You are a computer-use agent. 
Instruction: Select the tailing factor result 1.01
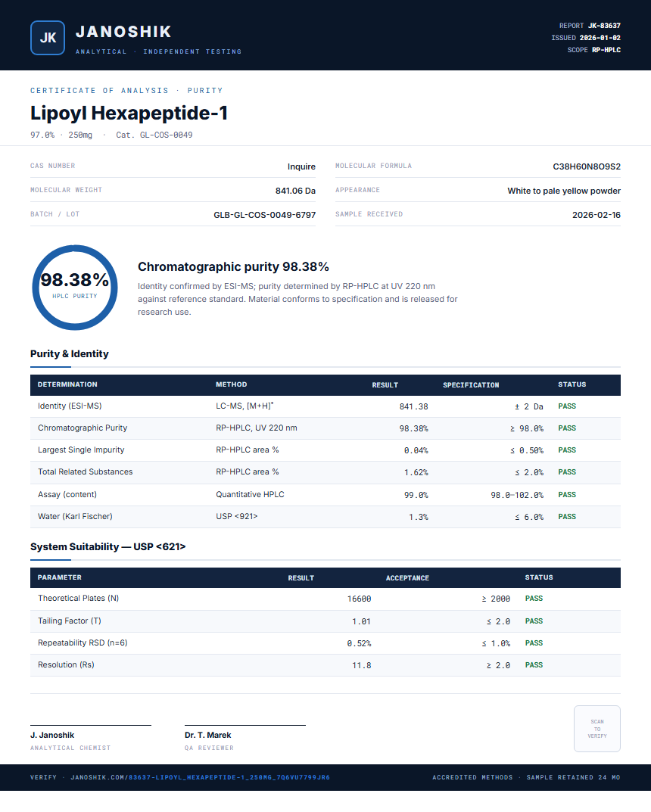tap(362, 621)
